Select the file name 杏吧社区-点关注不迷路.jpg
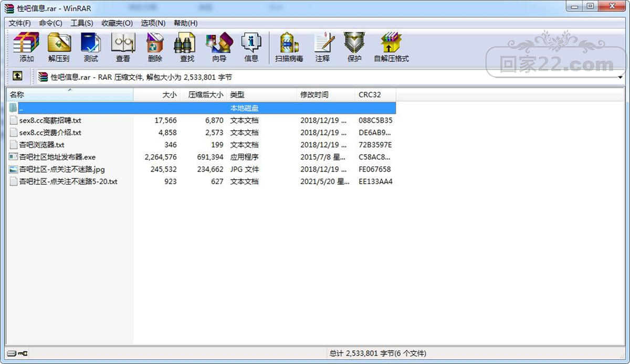 pyautogui.click(x=62, y=169)
